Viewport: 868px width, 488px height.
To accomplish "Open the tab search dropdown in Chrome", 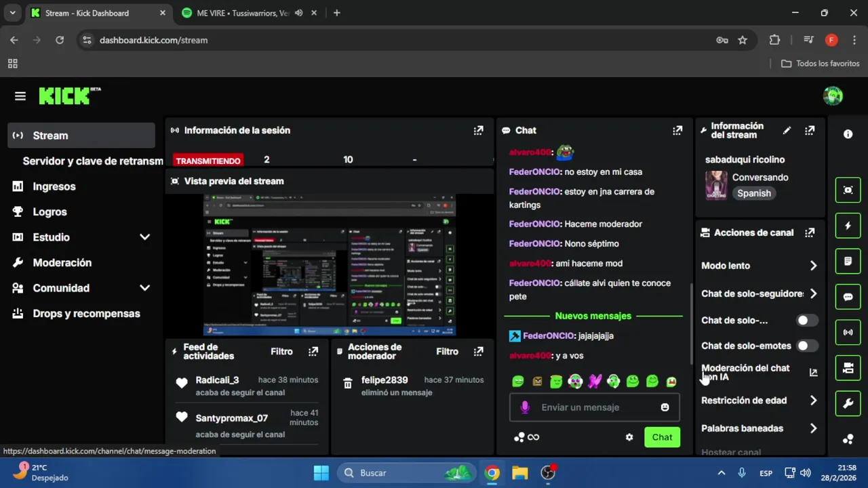I will (12, 13).
